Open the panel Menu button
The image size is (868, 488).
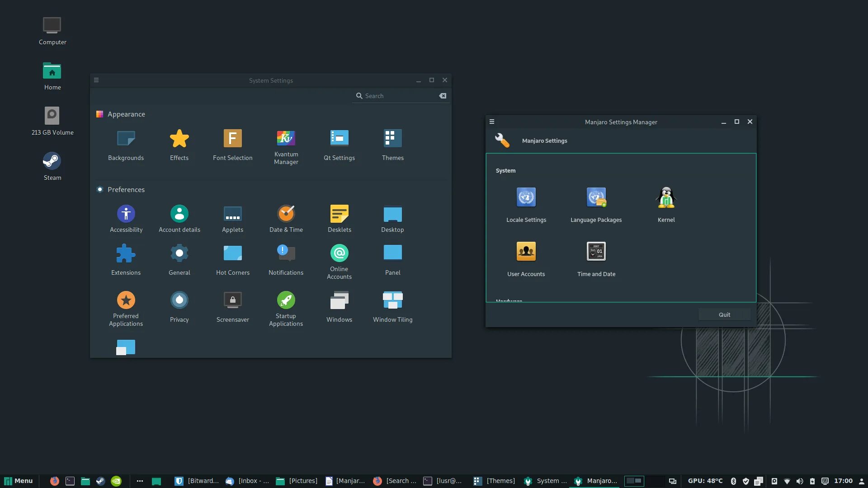pos(19,481)
